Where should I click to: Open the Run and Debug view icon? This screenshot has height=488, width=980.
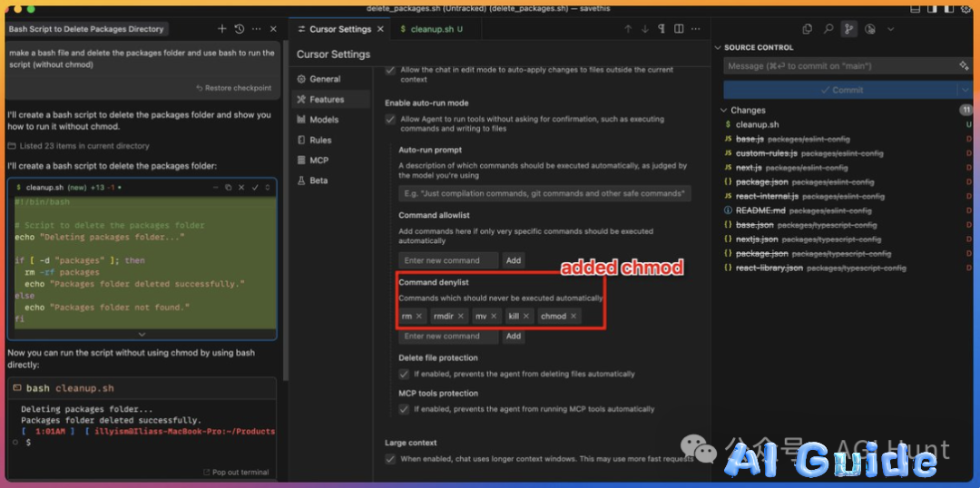tap(870, 29)
